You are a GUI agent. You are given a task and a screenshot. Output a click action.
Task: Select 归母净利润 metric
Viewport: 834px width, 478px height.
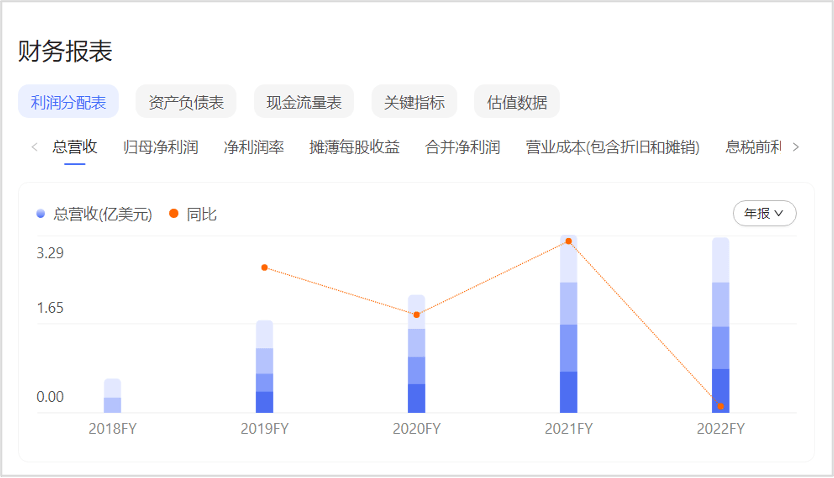click(160, 147)
